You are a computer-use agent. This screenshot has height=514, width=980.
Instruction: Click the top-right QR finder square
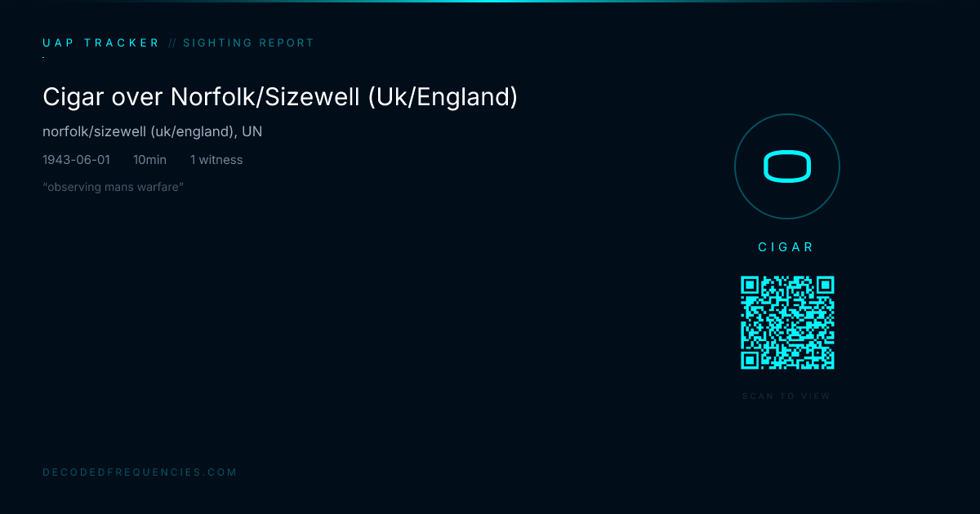pyautogui.click(x=825, y=286)
